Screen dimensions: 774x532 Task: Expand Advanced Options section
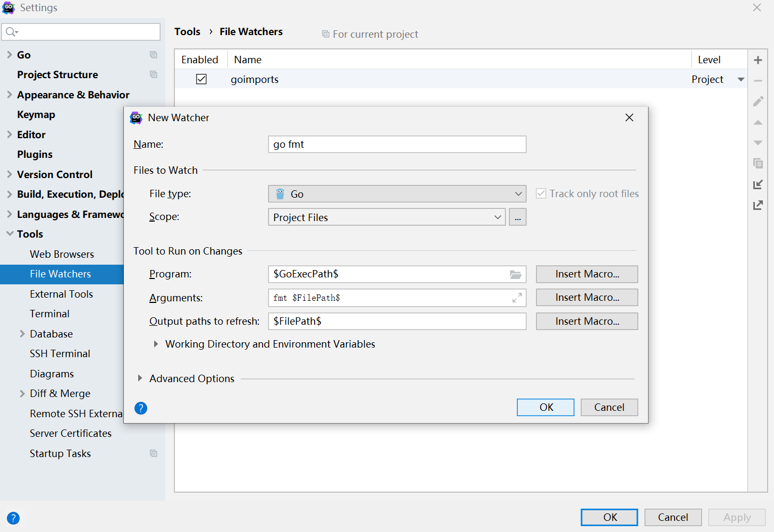click(140, 378)
